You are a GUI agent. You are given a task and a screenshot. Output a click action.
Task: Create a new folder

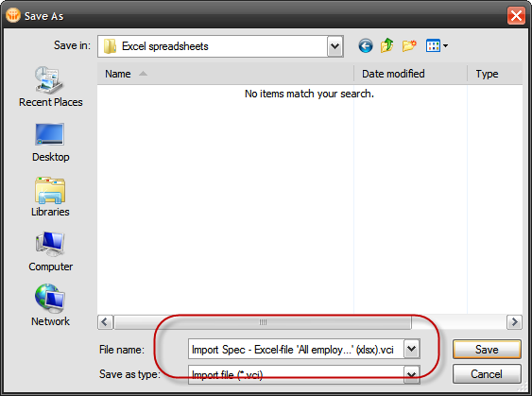409,45
